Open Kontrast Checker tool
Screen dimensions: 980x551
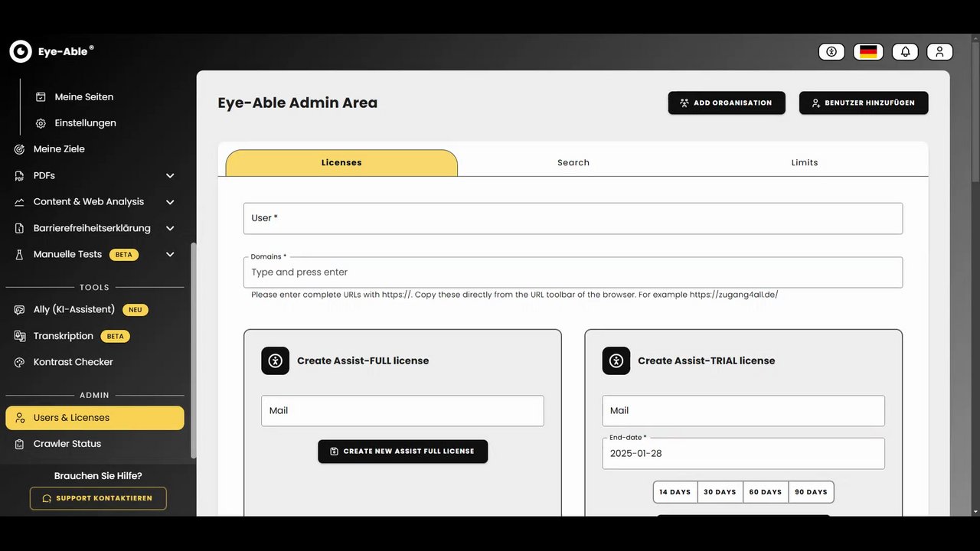pos(73,362)
